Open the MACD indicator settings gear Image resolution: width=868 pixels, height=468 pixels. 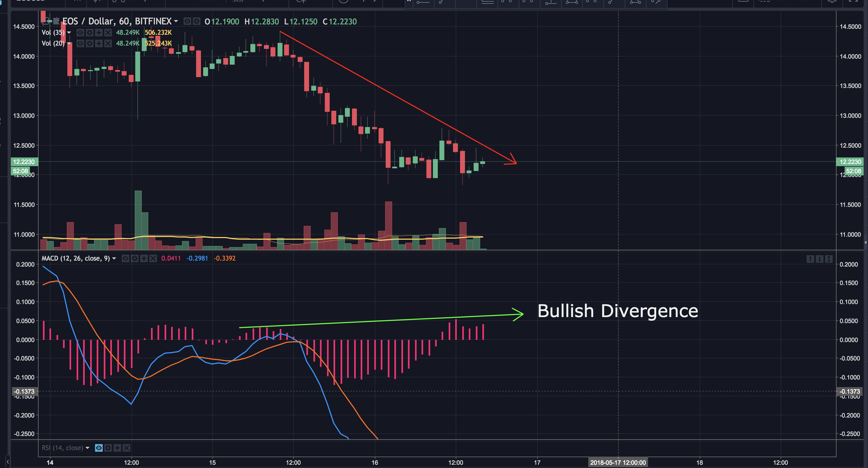point(135,258)
